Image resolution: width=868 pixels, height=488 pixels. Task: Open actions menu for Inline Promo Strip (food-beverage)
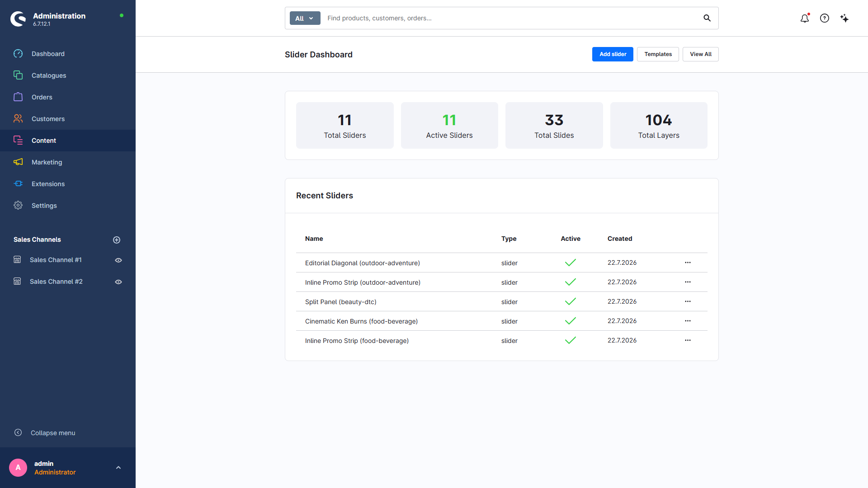click(688, 340)
